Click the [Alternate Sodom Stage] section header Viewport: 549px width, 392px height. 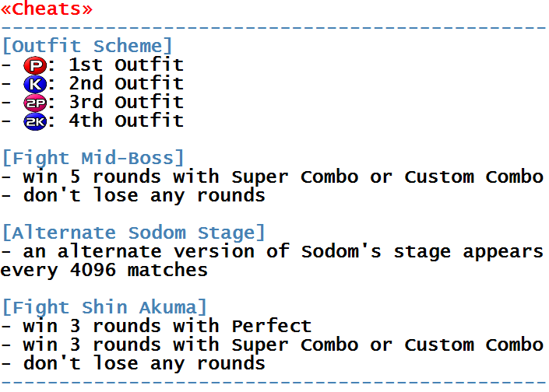[133, 233]
